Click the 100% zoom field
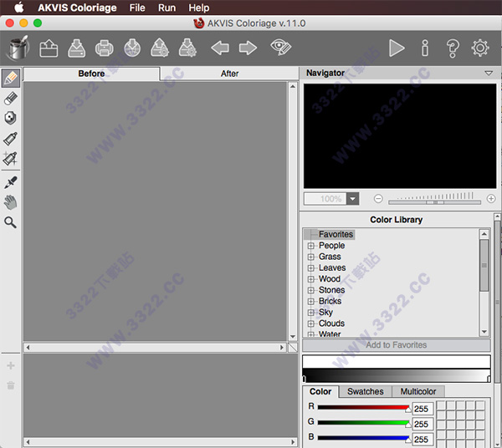 pos(325,199)
